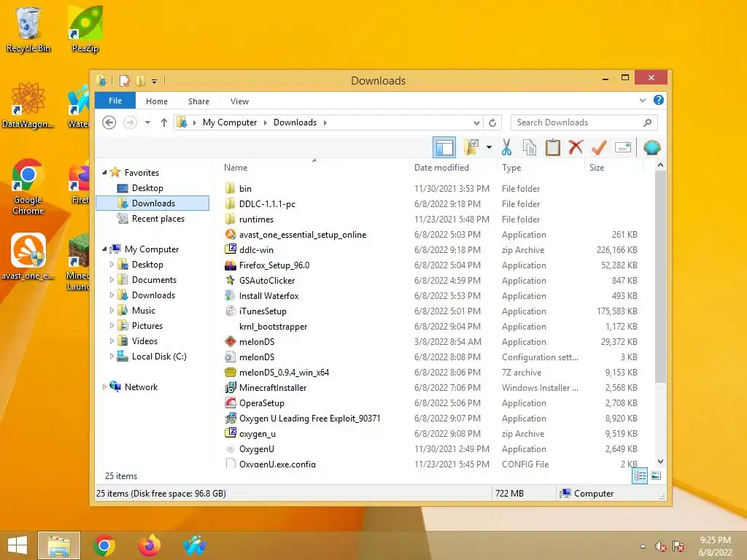747x560 pixels.
Task: Select Pictures in the navigation pane
Action: click(x=147, y=326)
